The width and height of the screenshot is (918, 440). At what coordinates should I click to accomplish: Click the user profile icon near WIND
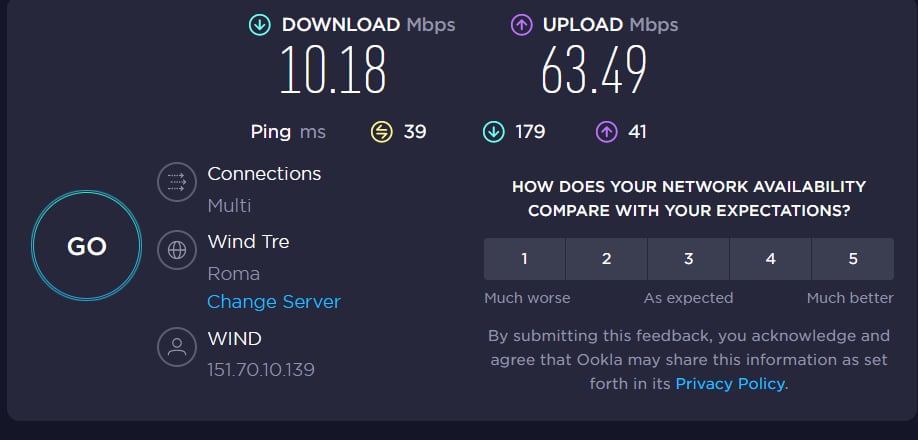coord(177,347)
